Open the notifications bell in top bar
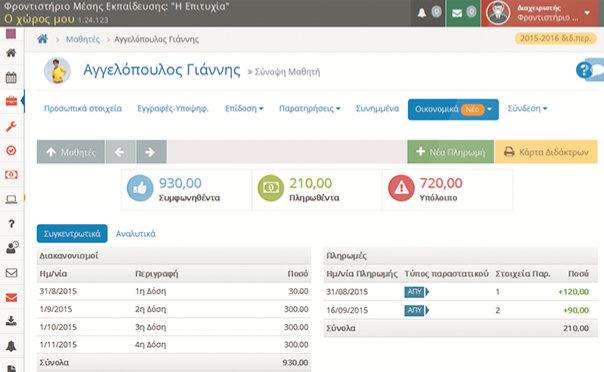The image size is (604, 372). tap(422, 13)
